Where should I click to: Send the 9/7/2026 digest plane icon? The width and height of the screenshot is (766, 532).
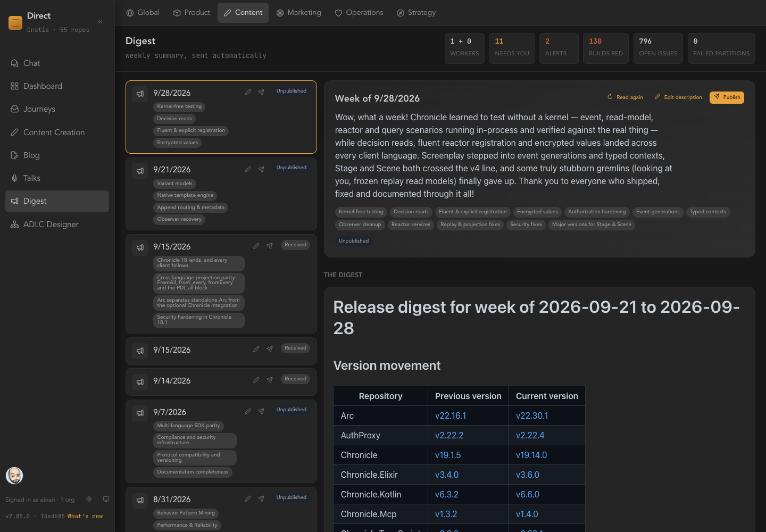261,411
